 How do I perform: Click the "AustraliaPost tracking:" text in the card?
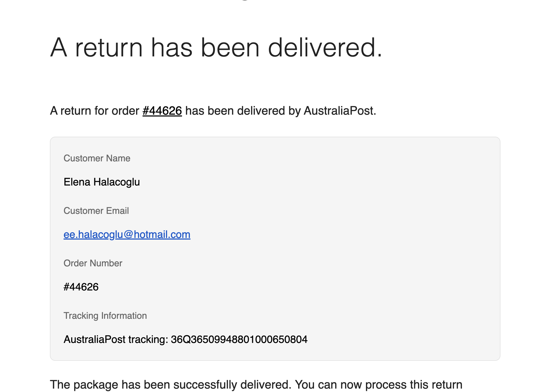click(116, 339)
